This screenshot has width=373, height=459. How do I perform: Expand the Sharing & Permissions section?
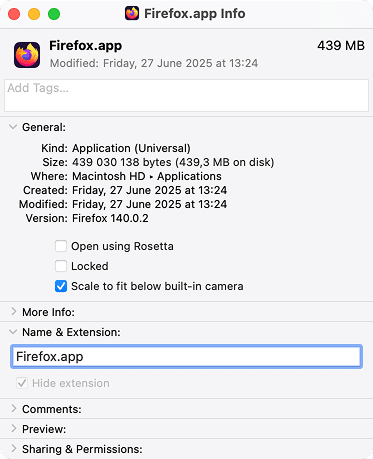point(14,448)
